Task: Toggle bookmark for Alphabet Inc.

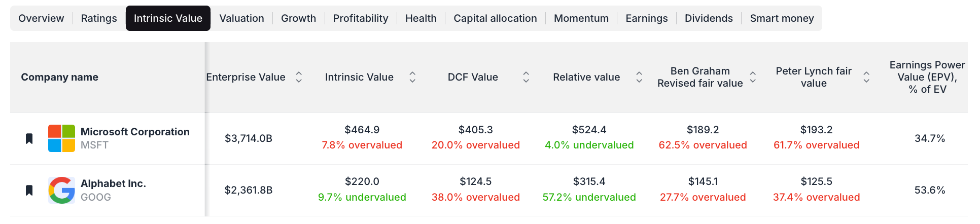Action: [x=29, y=190]
